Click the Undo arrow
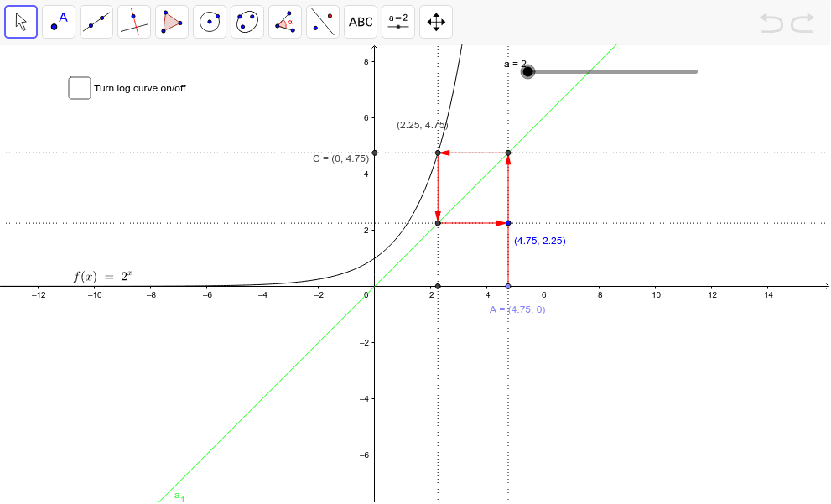 coord(771,23)
